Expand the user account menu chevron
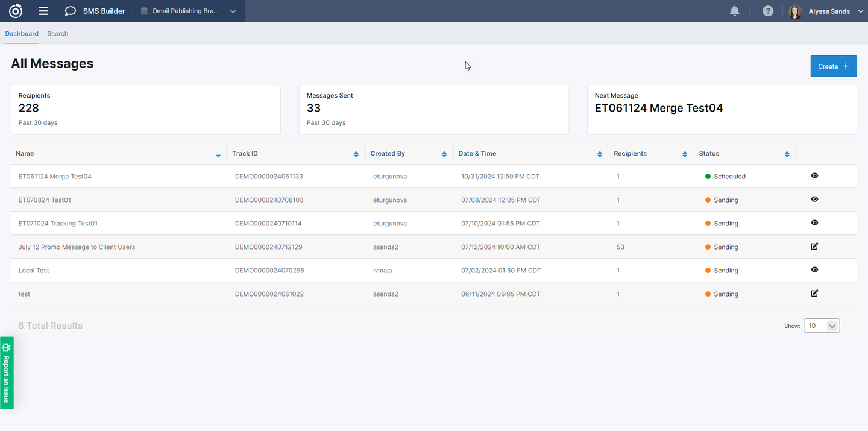This screenshot has width=868, height=431. point(860,11)
